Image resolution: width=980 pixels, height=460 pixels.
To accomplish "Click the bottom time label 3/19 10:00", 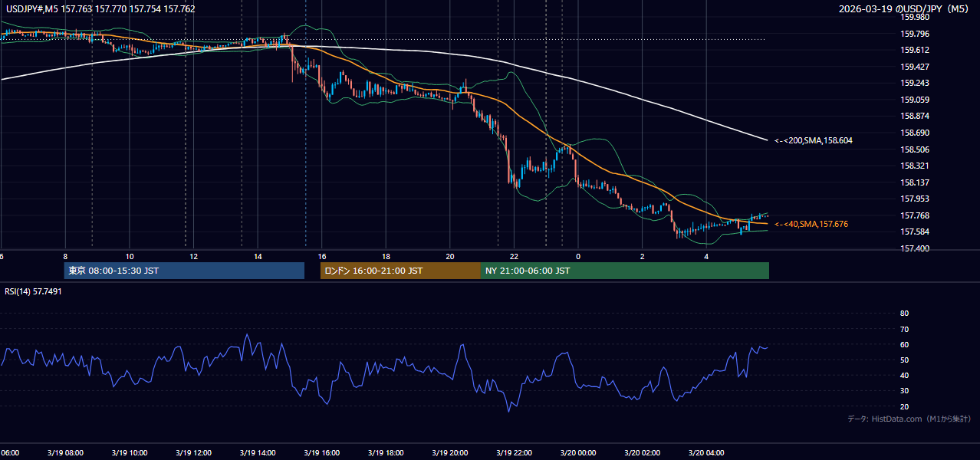I will [x=129, y=453].
